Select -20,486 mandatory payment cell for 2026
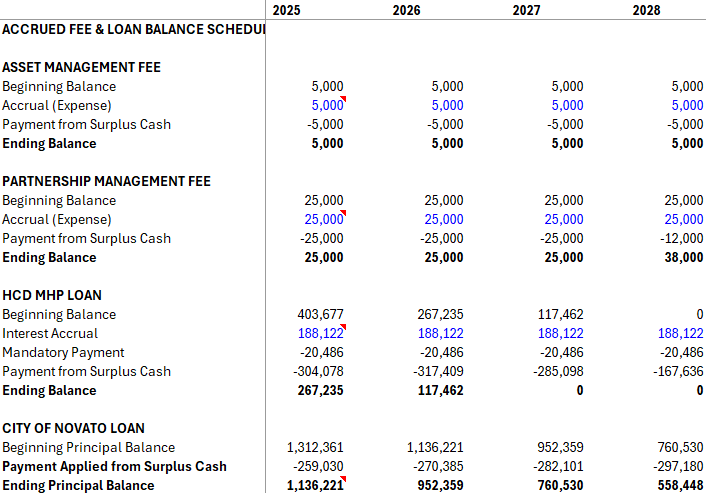The image size is (706, 493). point(441,352)
